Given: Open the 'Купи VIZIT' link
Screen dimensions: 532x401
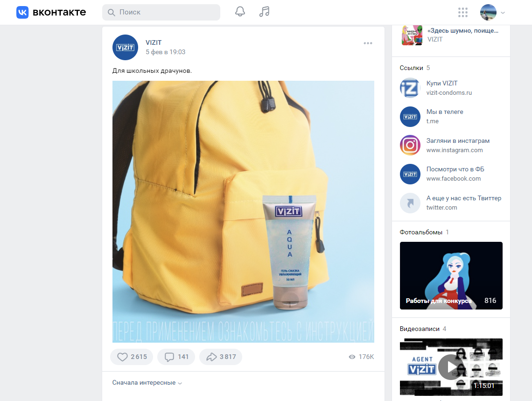Looking at the screenshot, I should coord(441,83).
